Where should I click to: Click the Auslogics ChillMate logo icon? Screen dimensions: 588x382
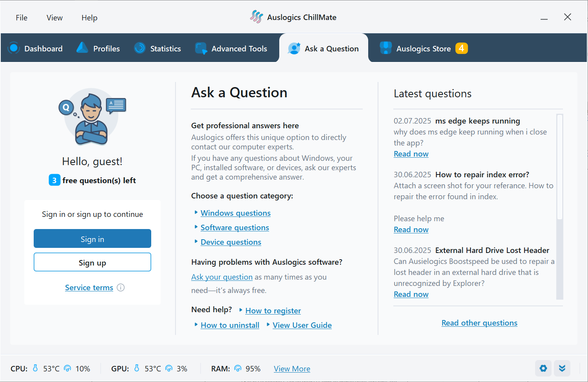257,17
